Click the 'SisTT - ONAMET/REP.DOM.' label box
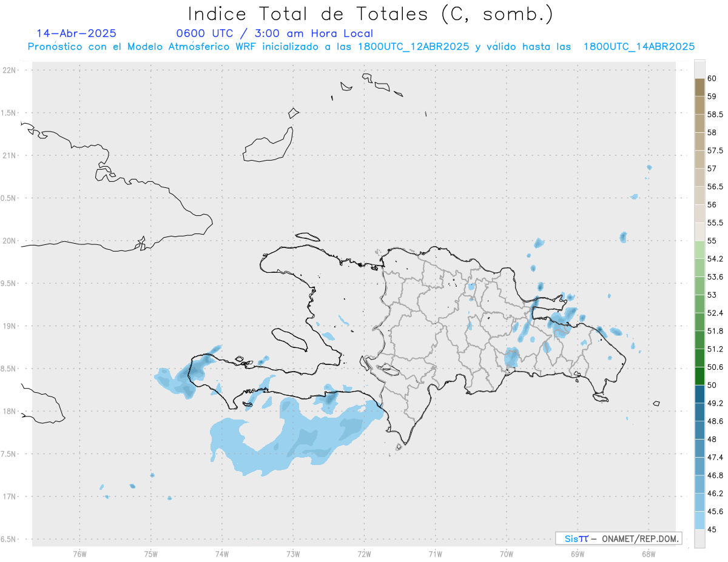The width and height of the screenshot is (728, 562). click(x=618, y=538)
